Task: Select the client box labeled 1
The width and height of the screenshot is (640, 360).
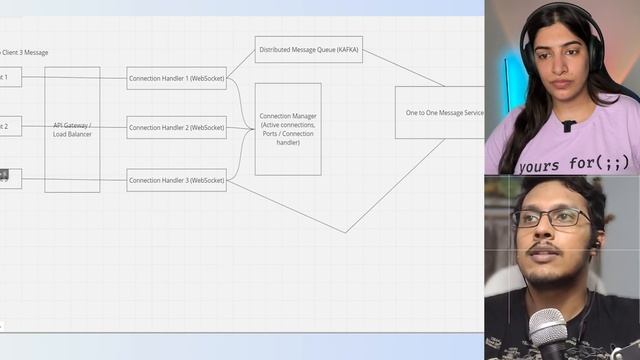Action: coord(11,77)
